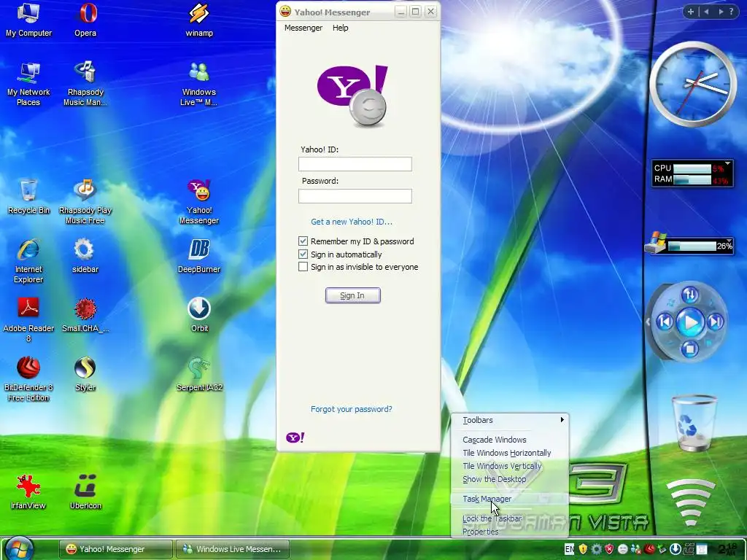This screenshot has width=747, height=560.
Task: Play media in sidebar player gadget
Action: pos(690,322)
